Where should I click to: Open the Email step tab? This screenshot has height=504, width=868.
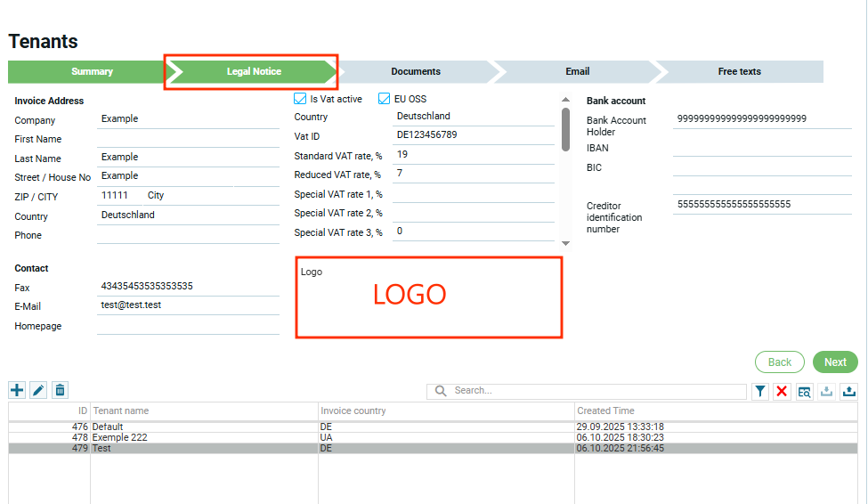click(x=577, y=71)
